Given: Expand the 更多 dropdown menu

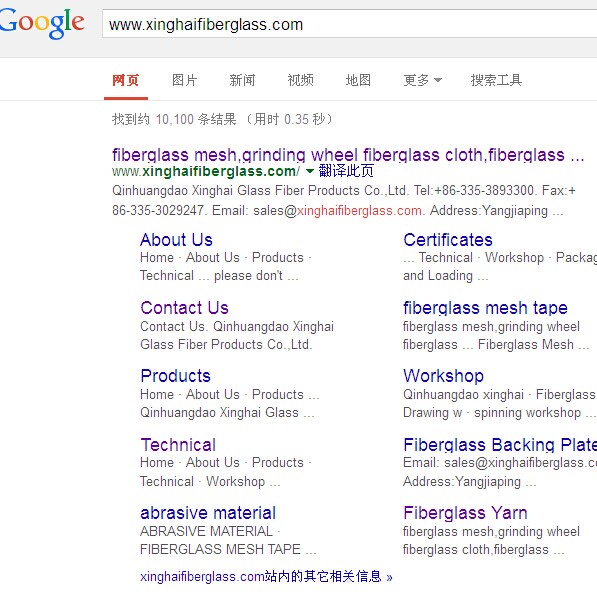Looking at the screenshot, I should pyautogui.click(x=422, y=80).
